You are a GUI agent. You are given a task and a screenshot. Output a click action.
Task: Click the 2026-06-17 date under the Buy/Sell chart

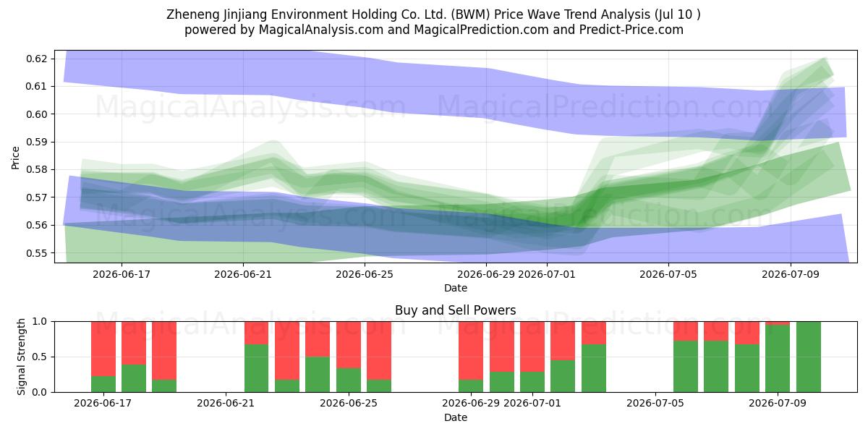click(x=104, y=404)
